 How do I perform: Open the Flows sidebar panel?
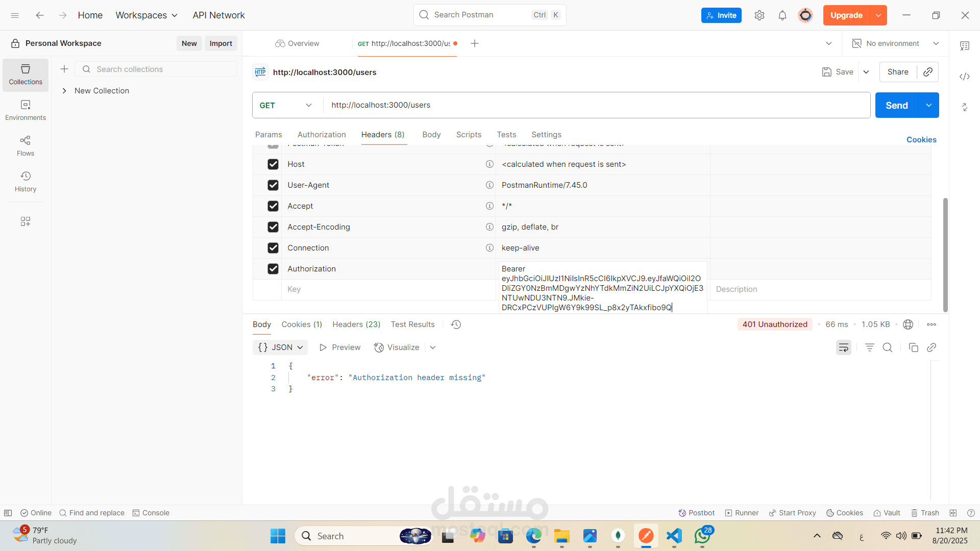click(x=26, y=146)
